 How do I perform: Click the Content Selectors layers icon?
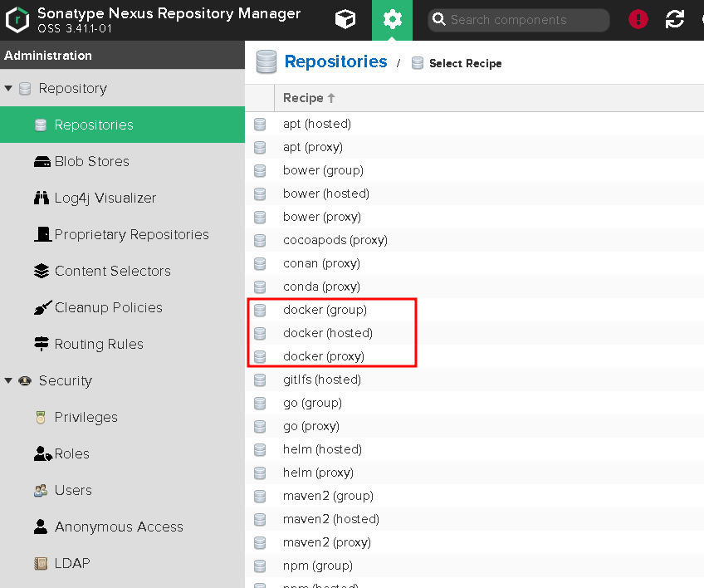point(42,271)
